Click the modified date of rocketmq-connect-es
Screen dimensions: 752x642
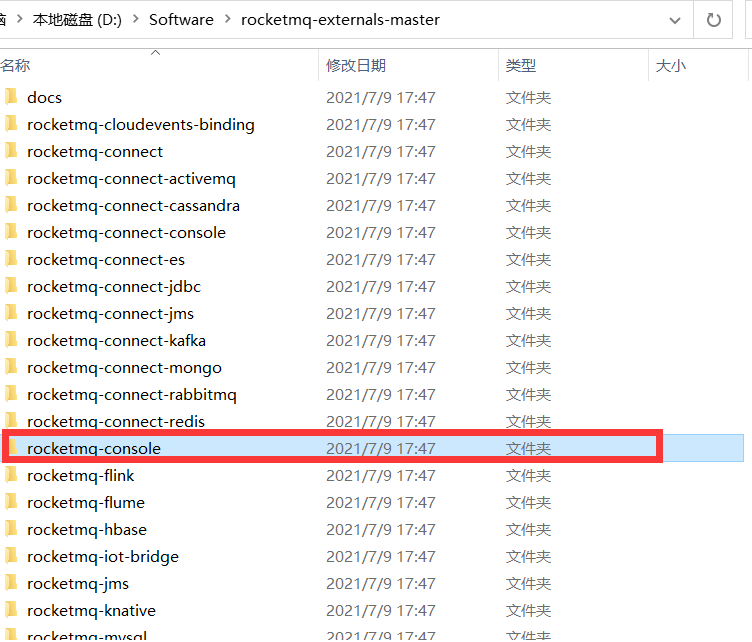[x=381, y=260]
